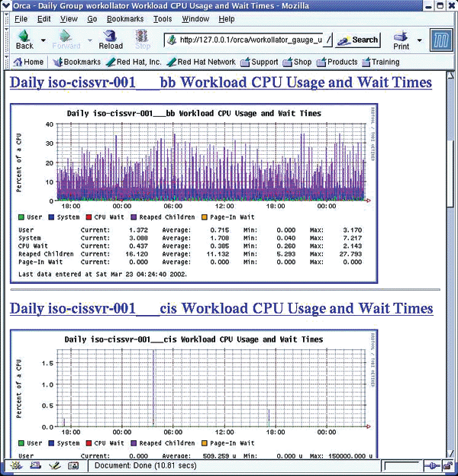The width and height of the screenshot is (458, 476).
Task: Toggle the online/offline connection icon
Action: (430, 465)
